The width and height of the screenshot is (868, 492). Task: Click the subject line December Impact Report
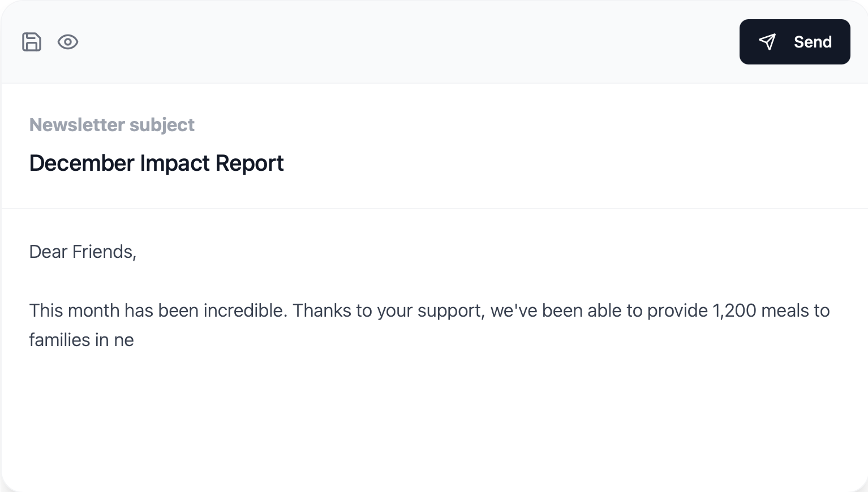click(157, 163)
